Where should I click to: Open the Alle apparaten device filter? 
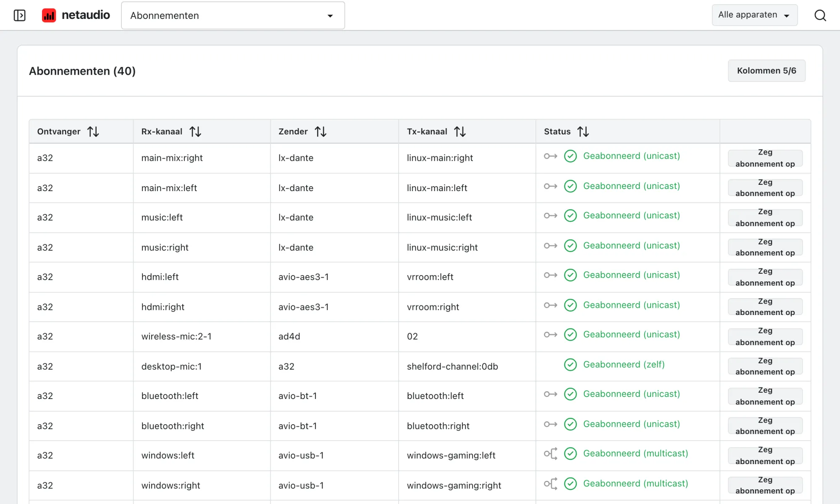(754, 15)
